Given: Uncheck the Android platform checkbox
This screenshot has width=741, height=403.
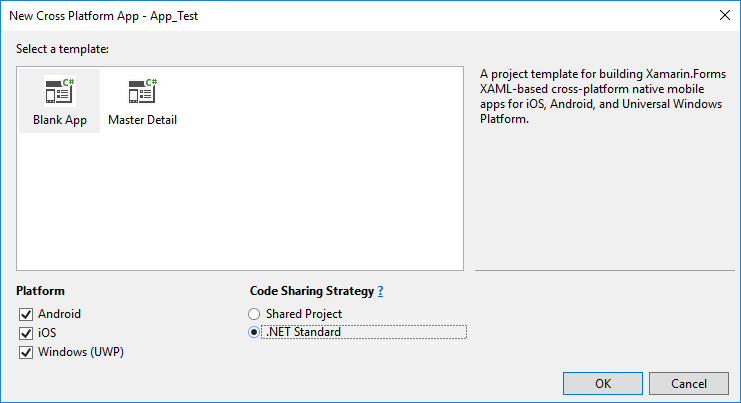Looking at the screenshot, I should 26,314.
